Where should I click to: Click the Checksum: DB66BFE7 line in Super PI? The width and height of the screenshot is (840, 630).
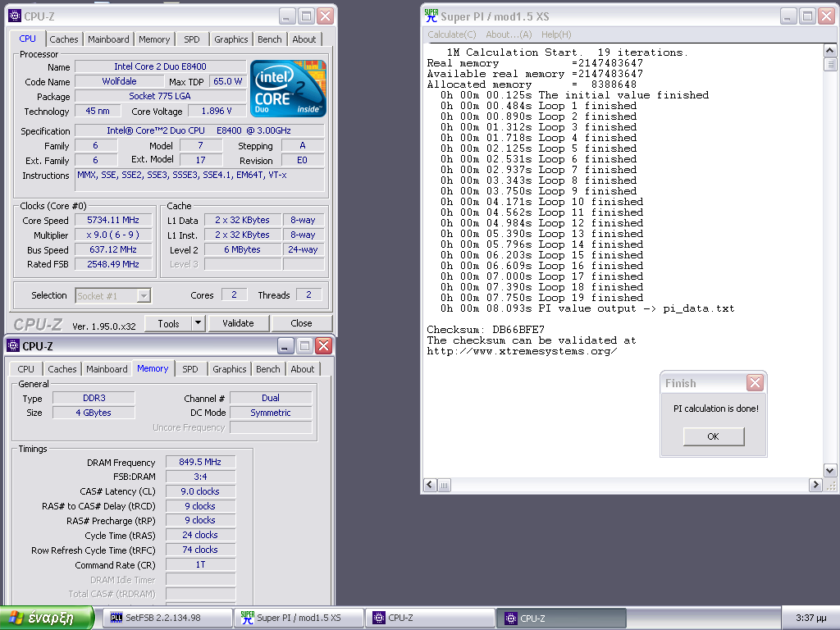[486, 330]
